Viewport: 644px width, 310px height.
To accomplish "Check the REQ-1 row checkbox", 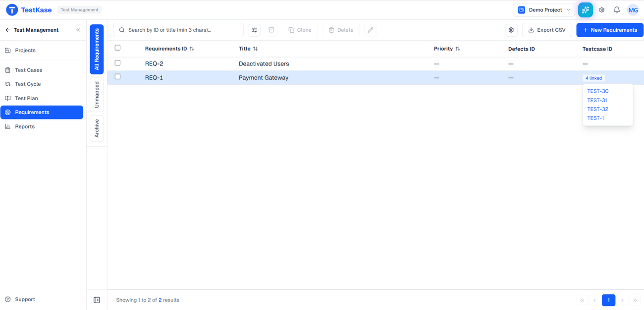I will coord(117,77).
